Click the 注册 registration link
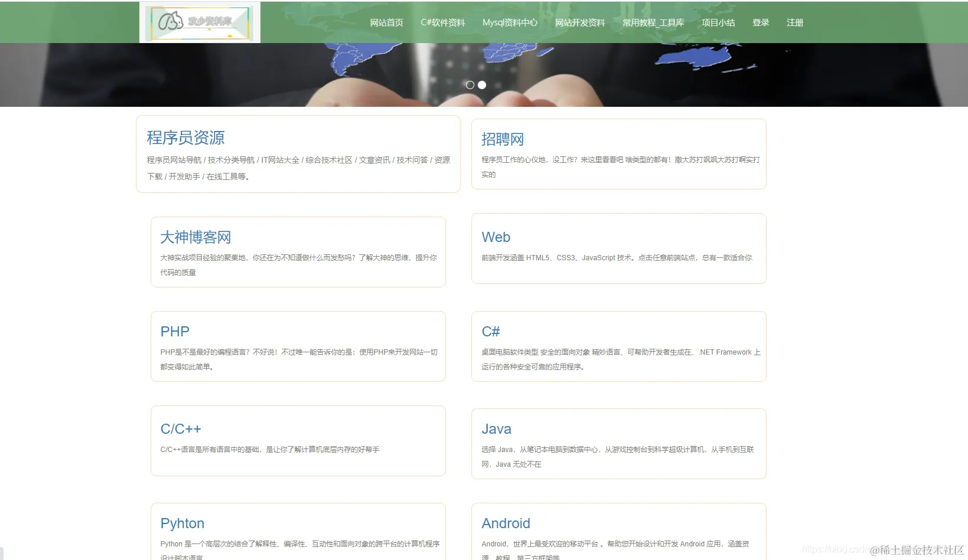 click(x=795, y=22)
